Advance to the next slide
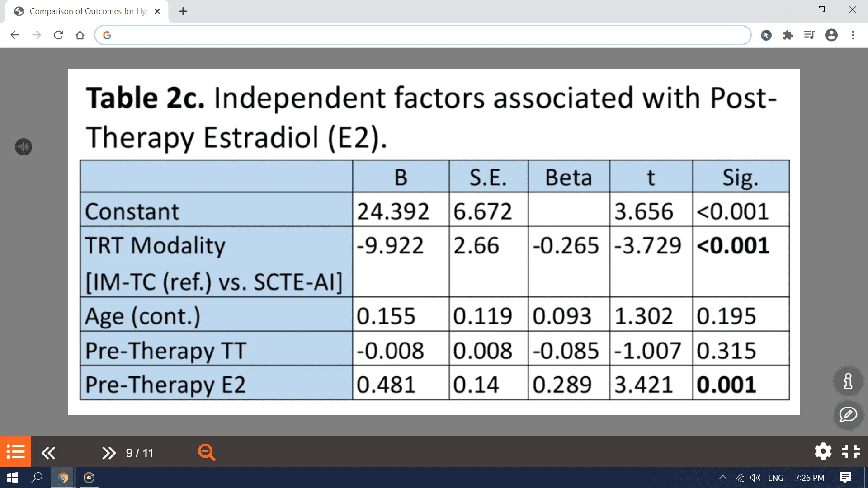Screen dimensions: 868x488 click(x=109, y=453)
